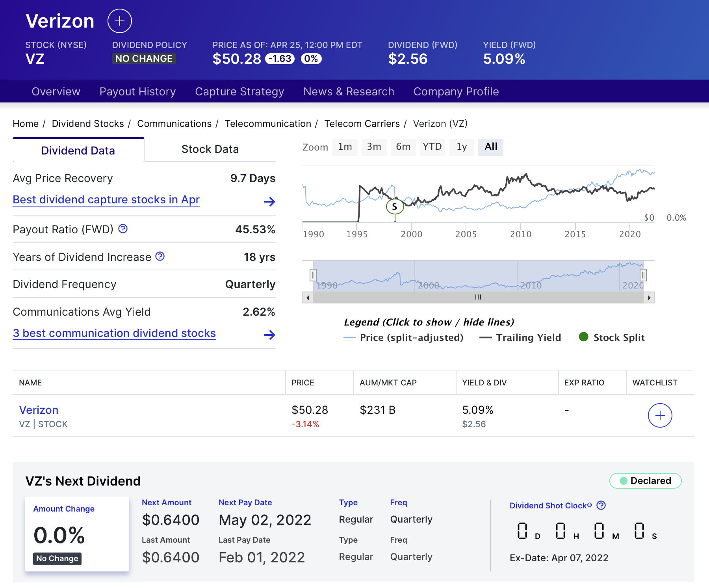Click the No Change badge under Amount Change
Image resolution: width=709 pixels, height=588 pixels.
(x=57, y=558)
